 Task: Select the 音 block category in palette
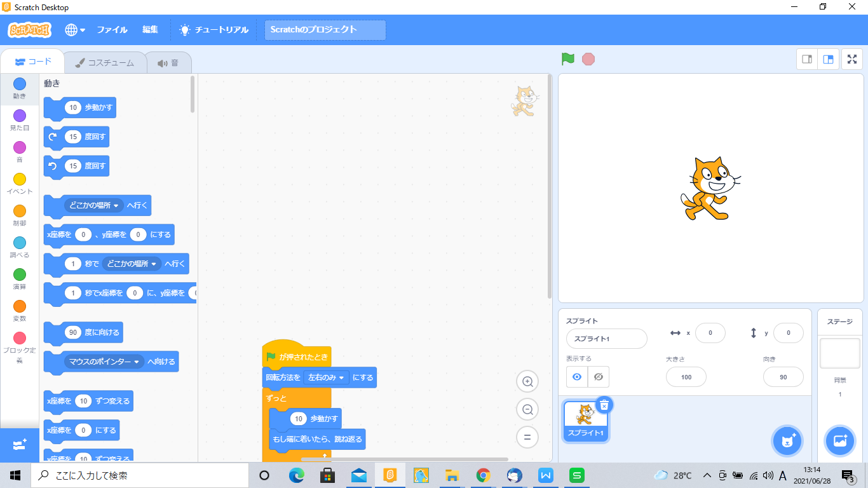(x=20, y=152)
